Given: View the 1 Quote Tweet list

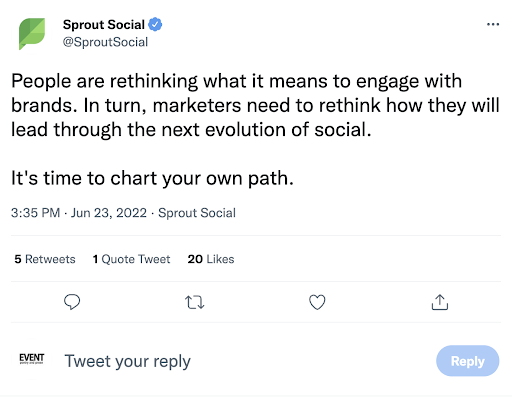Looking at the screenshot, I should pyautogui.click(x=131, y=259).
